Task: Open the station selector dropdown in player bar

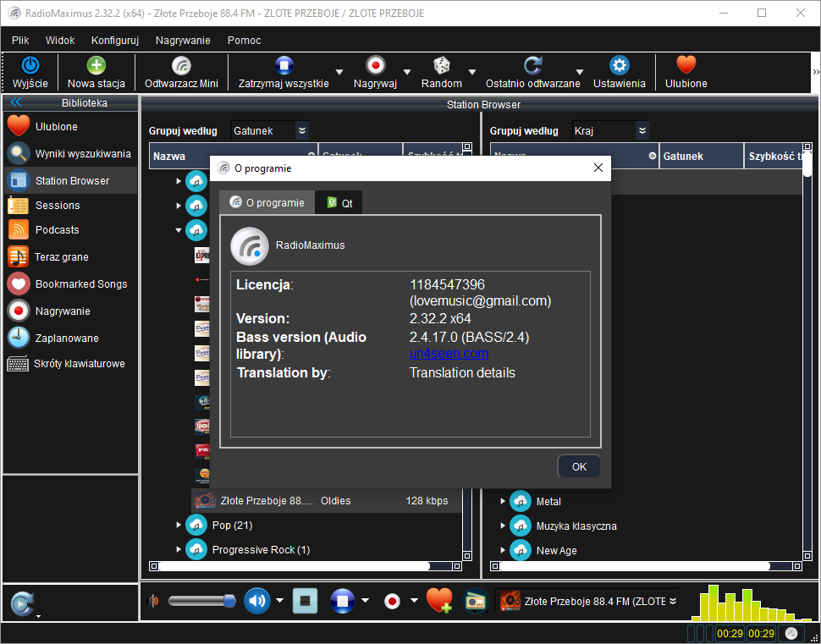Action: [x=674, y=601]
